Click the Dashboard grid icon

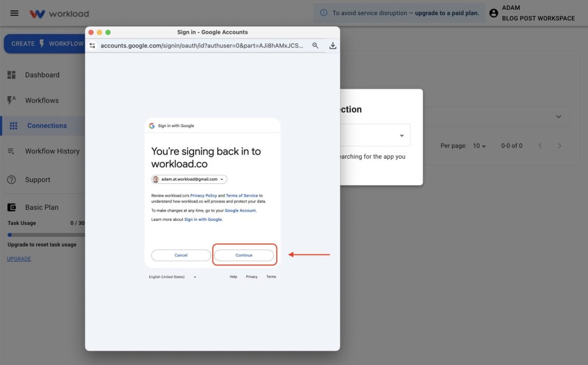[x=11, y=75]
